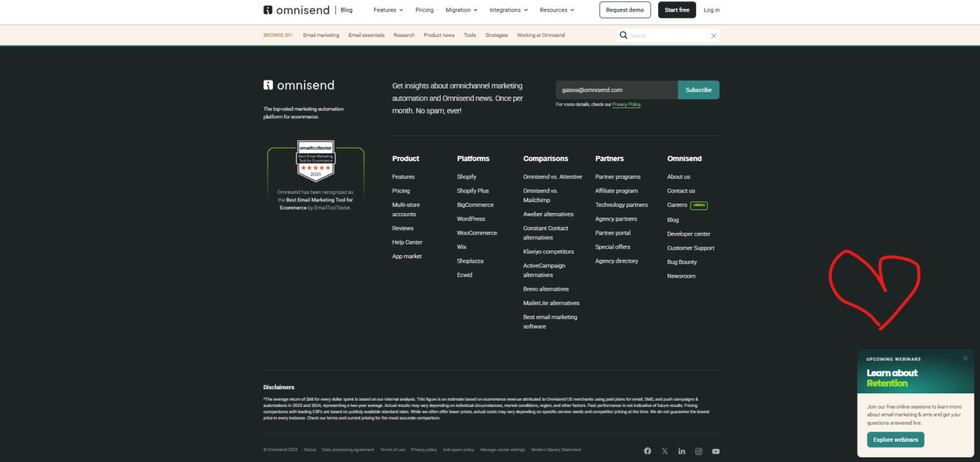The height and width of the screenshot is (462, 980).
Task: Expand the Migration dropdown menu
Action: click(x=461, y=10)
